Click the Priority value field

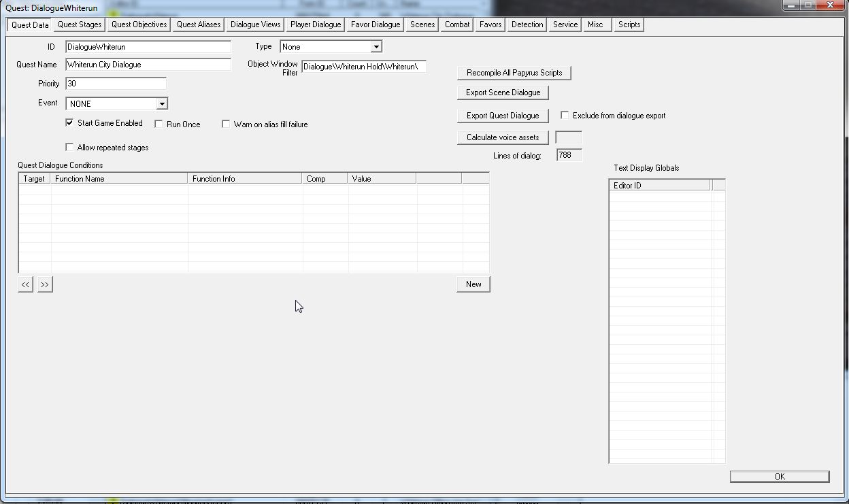coord(116,84)
